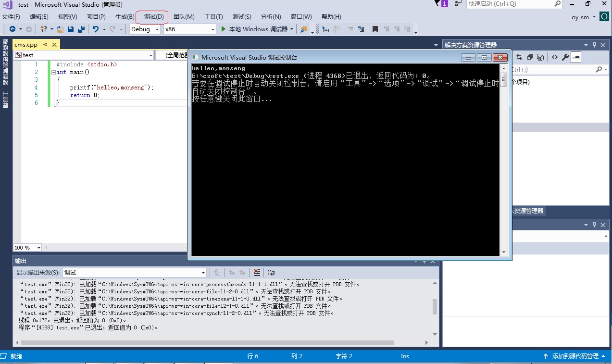This screenshot has height=364, width=612.
Task: Click the Output panel horizontal scrollbar
Action: (207, 342)
